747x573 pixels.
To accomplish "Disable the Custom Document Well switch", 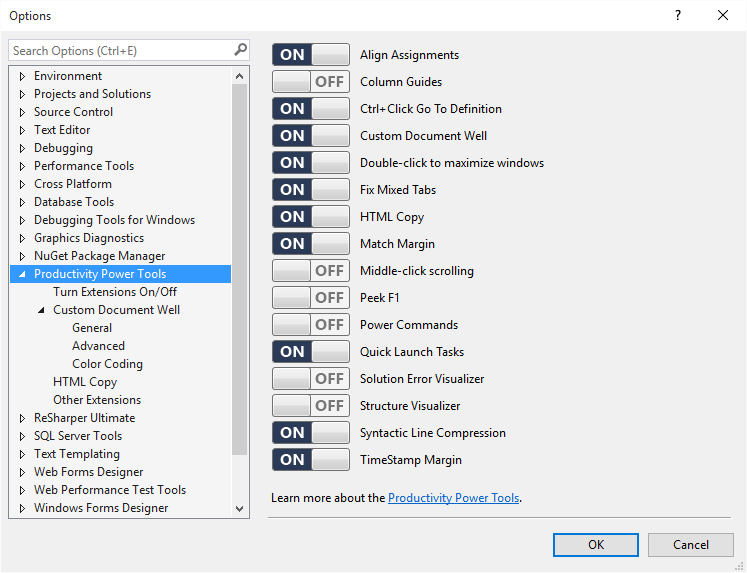I will pos(311,136).
